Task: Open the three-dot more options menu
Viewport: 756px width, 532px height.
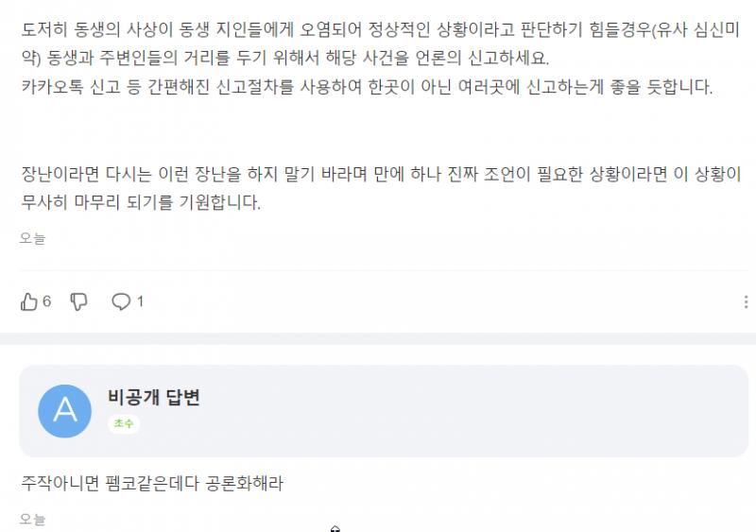Action: pos(747,302)
